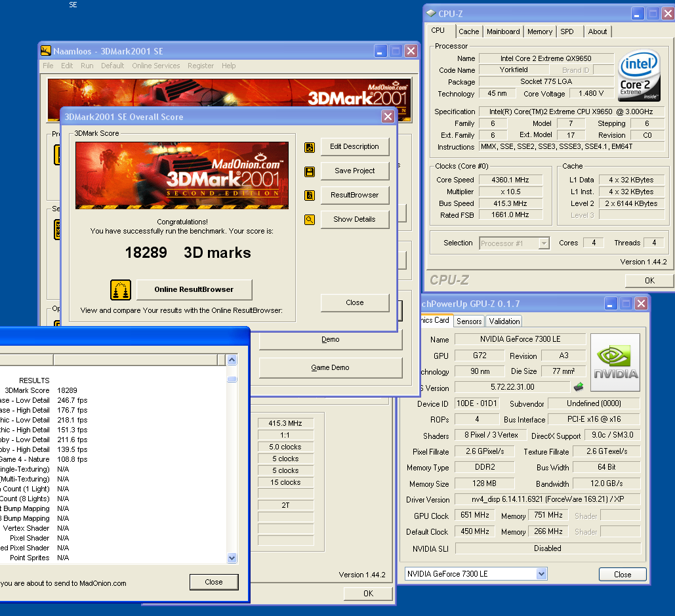This screenshot has width=675, height=616.
Task: Open the Processor #1 selection dropdown
Action: coord(544,243)
